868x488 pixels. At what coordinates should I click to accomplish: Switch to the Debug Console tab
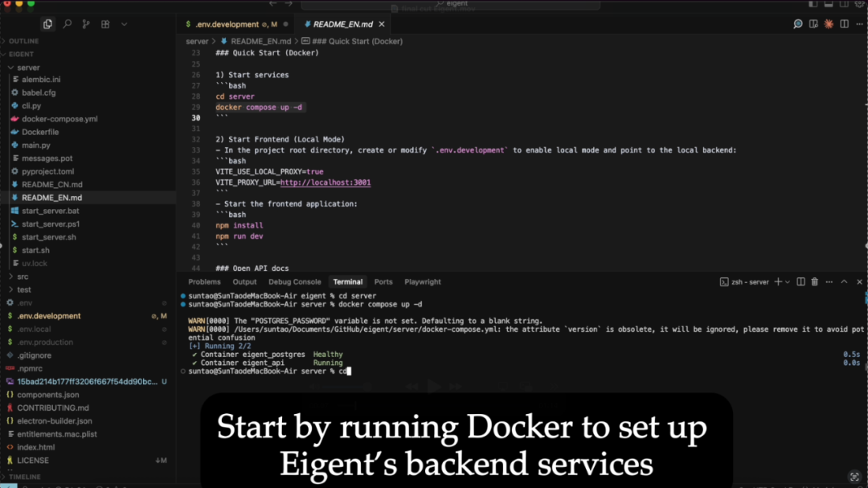[x=294, y=282]
